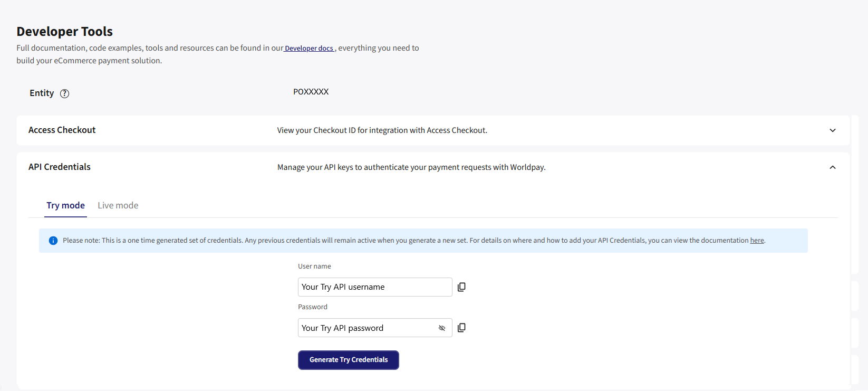Switch to the Try mode tab

point(65,206)
